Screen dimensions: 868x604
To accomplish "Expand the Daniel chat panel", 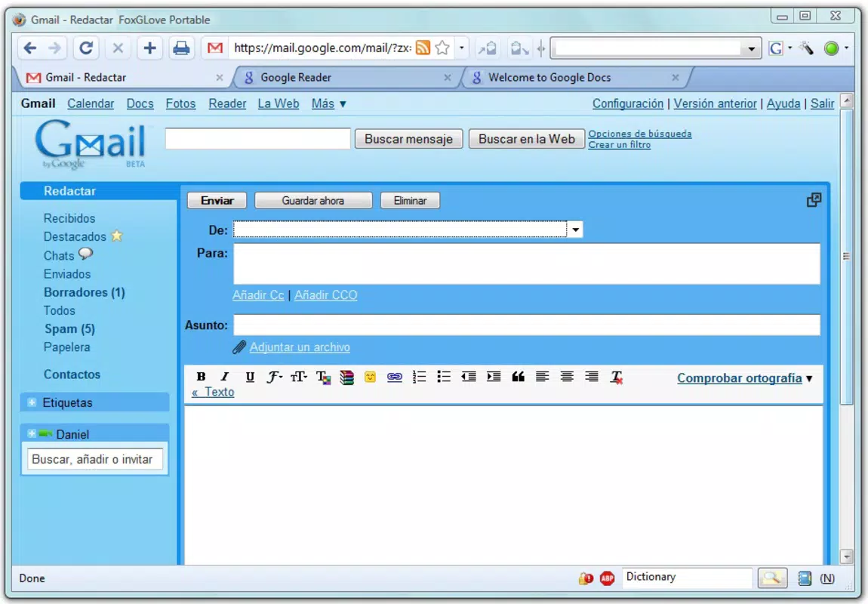I will 32,433.
